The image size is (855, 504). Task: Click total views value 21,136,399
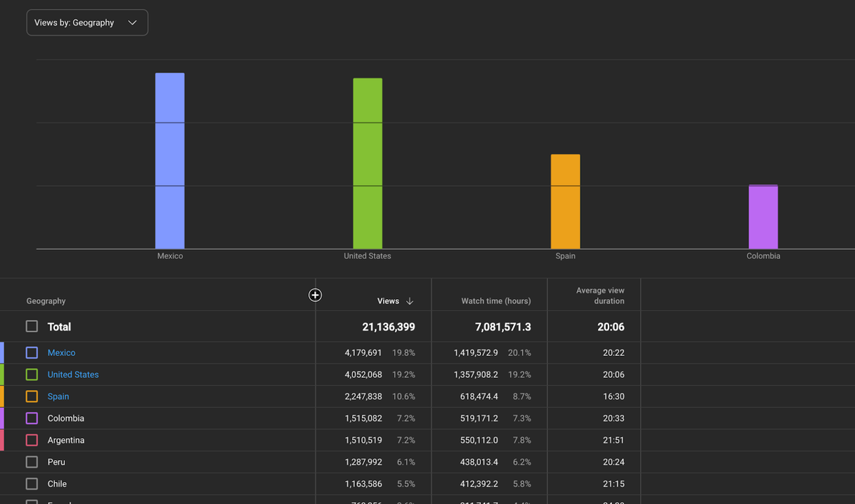[388, 327]
